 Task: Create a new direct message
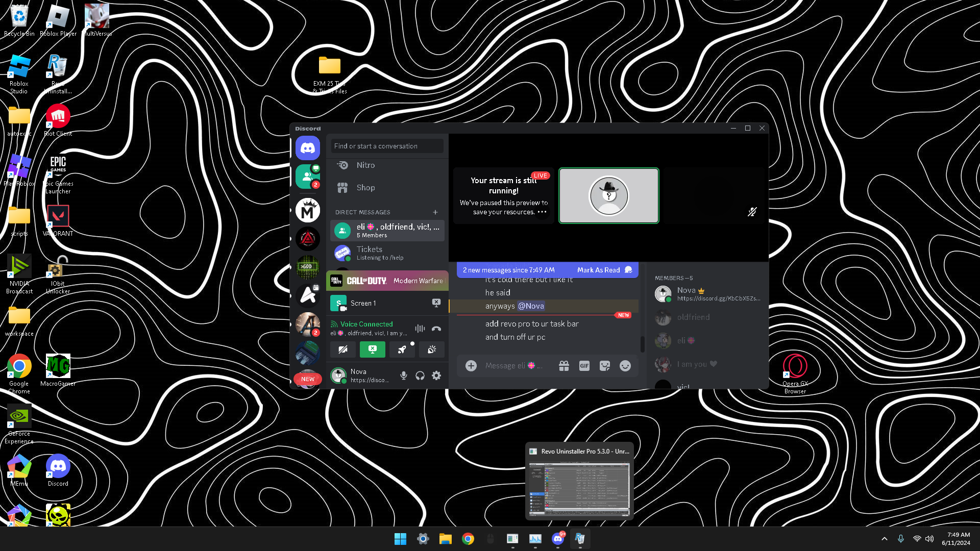point(435,212)
